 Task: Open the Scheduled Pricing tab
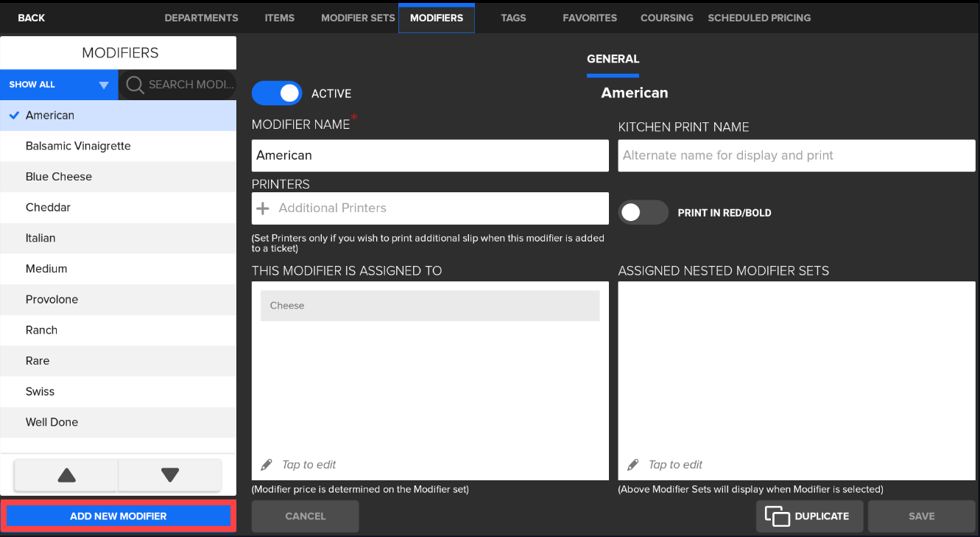tap(759, 18)
